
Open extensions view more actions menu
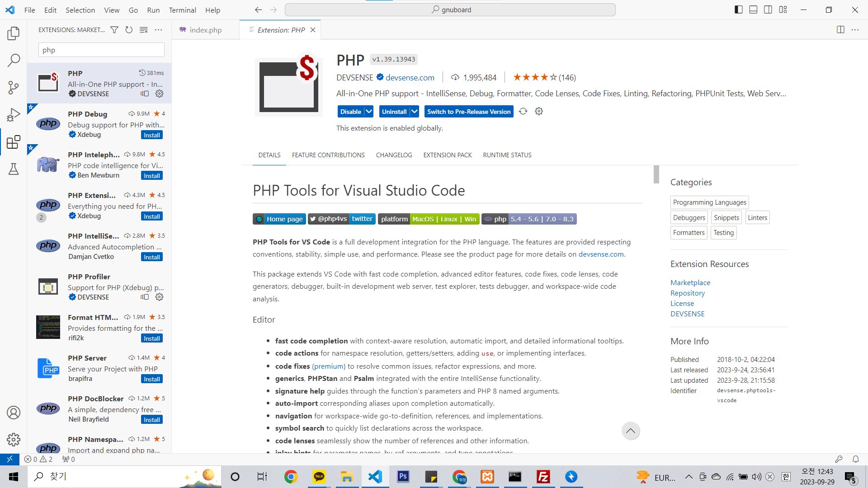pos(158,30)
